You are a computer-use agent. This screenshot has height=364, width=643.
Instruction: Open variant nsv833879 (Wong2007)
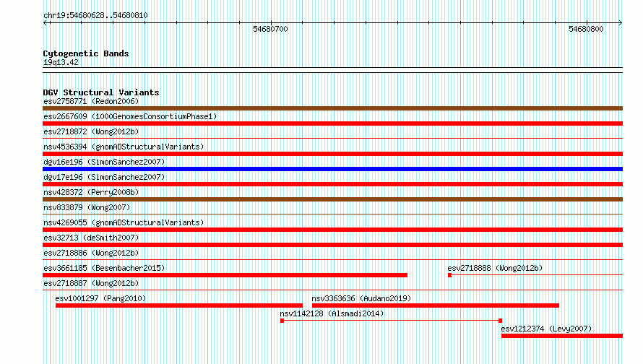(x=87, y=207)
